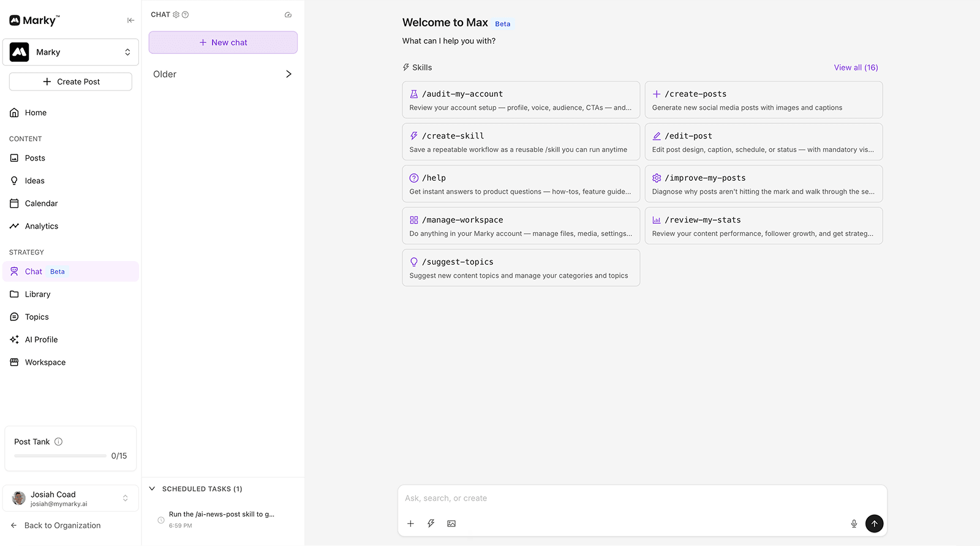This screenshot has height=546, width=980.
Task: Start a New chat
Action: (x=223, y=42)
